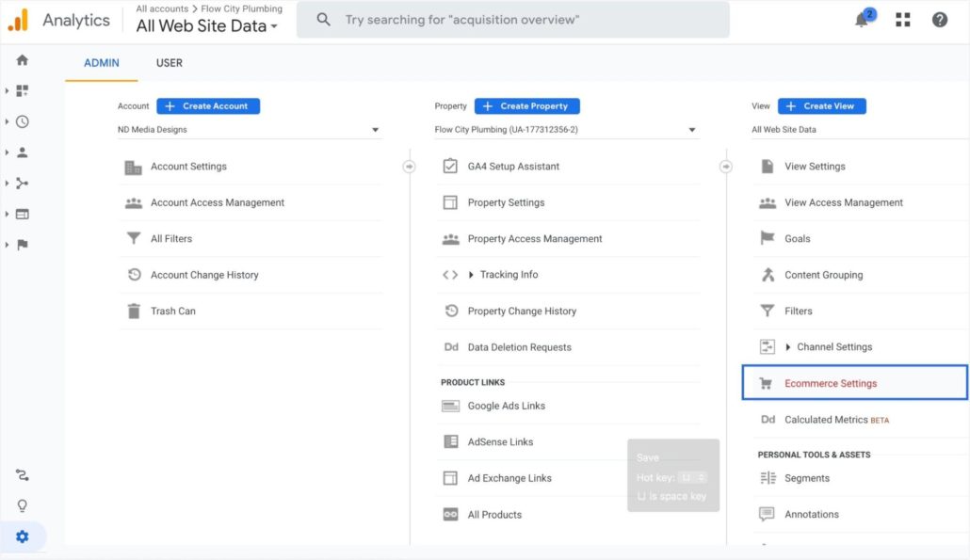Open All Web Site Data view selector
The height and width of the screenshot is (560, 970).
tap(860, 130)
